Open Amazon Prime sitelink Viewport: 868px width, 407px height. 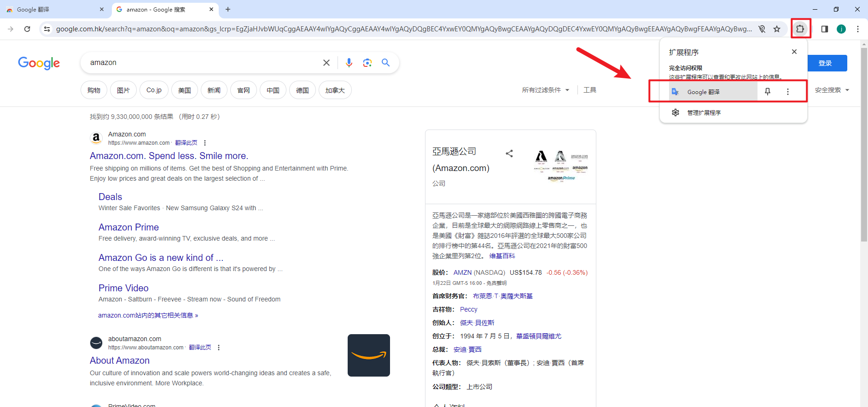coord(128,227)
